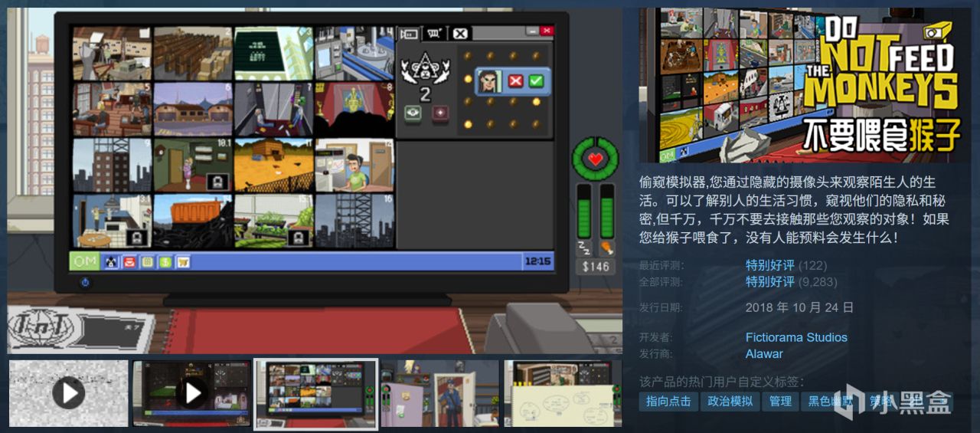The width and height of the screenshot is (980, 433).
Task: Select the thumbnail with yellow notes board
Action: coord(563,393)
